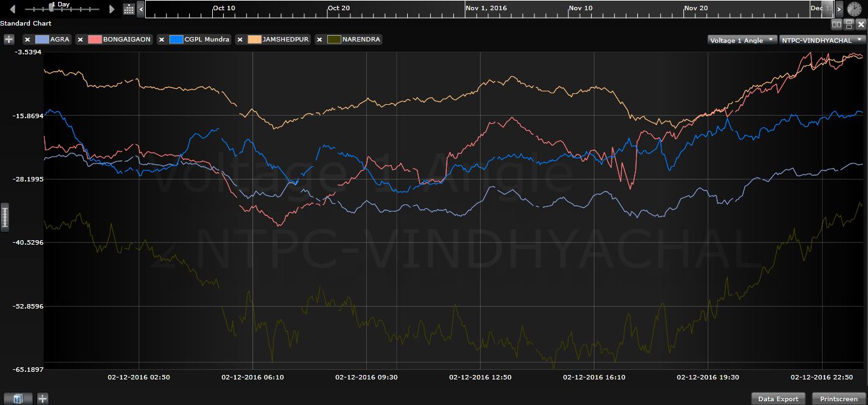Image resolution: width=868 pixels, height=405 pixels.
Task: Click the NARENDRA legend label
Action: (x=361, y=40)
